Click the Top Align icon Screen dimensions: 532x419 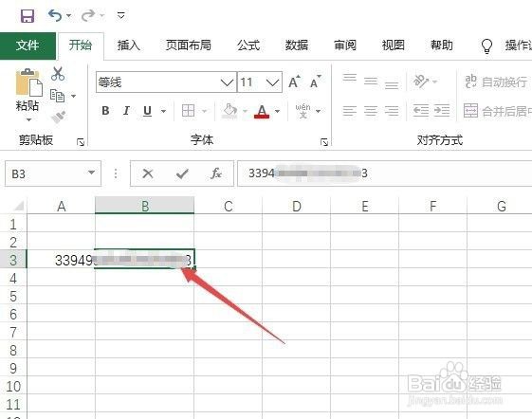coord(350,78)
